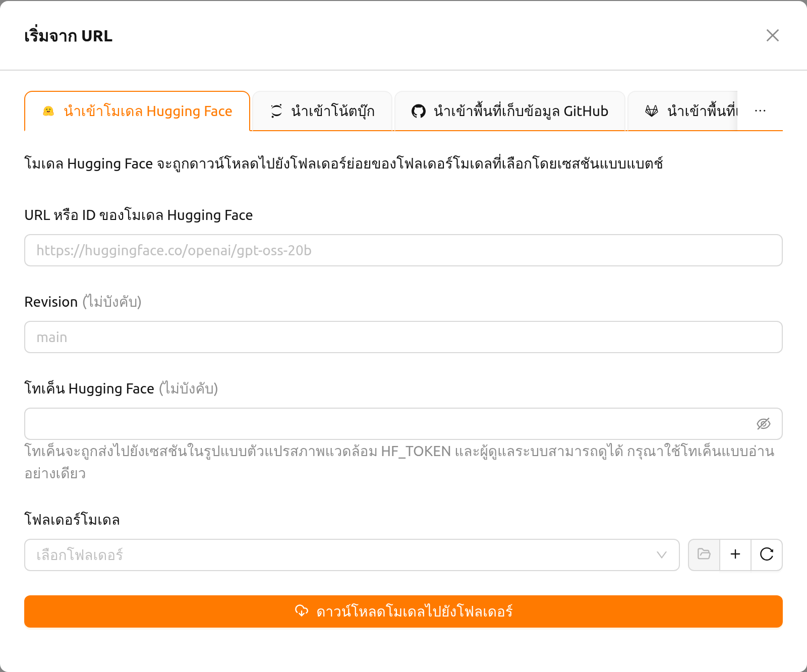This screenshot has height=672, width=807.
Task: Focus the Revision input field
Action: point(403,337)
